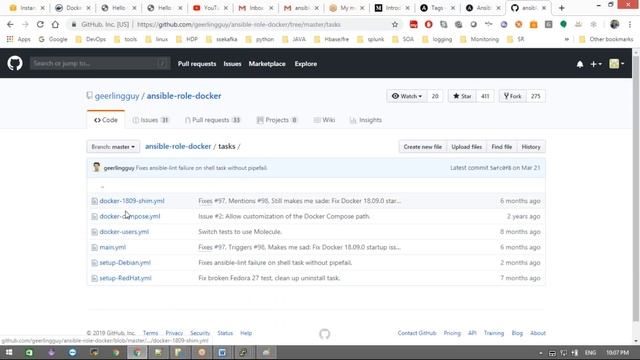The image size is (640, 360).
Task: Open setup-Debian.yml file
Action: pos(125,263)
